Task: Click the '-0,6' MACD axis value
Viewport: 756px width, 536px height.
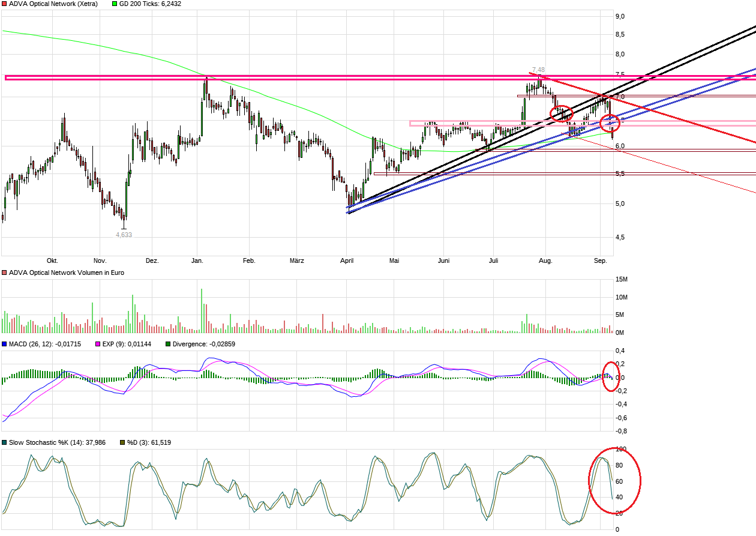Action: [x=622, y=418]
